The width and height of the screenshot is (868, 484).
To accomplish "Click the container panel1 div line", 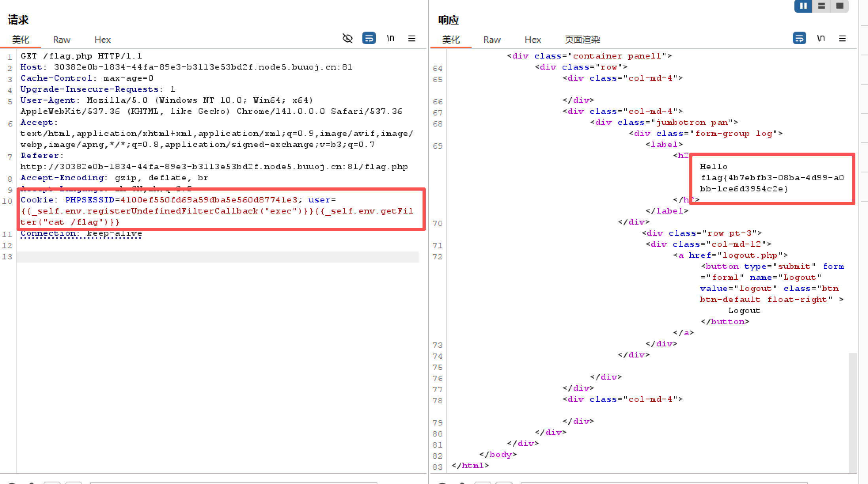I will 589,56.
